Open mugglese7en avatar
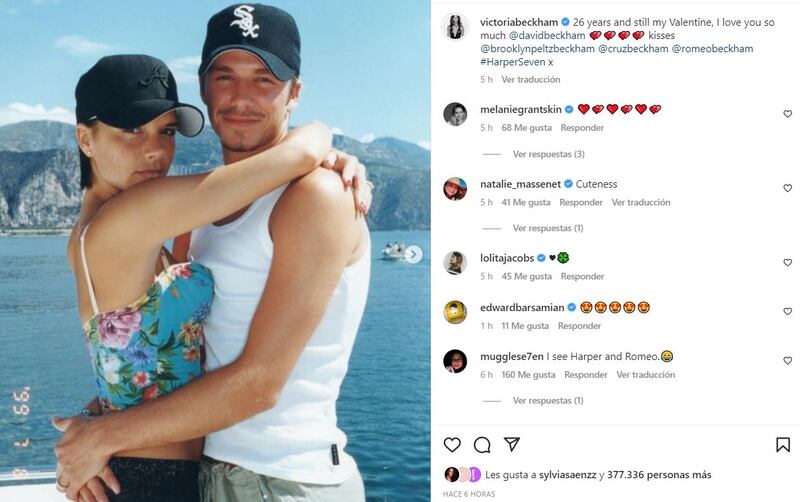This screenshot has width=800, height=502. point(455,361)
